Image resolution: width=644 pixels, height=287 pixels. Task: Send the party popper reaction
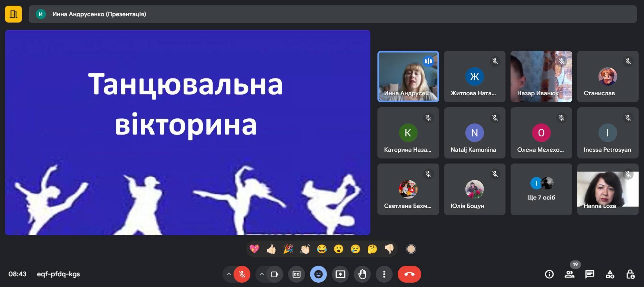click(288, 249)
